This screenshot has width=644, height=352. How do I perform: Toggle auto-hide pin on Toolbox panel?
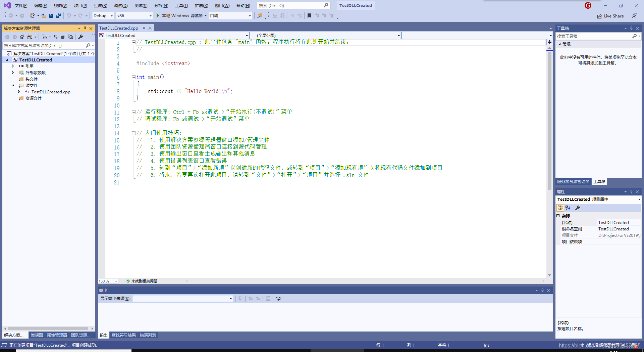(x=631, y=28)
